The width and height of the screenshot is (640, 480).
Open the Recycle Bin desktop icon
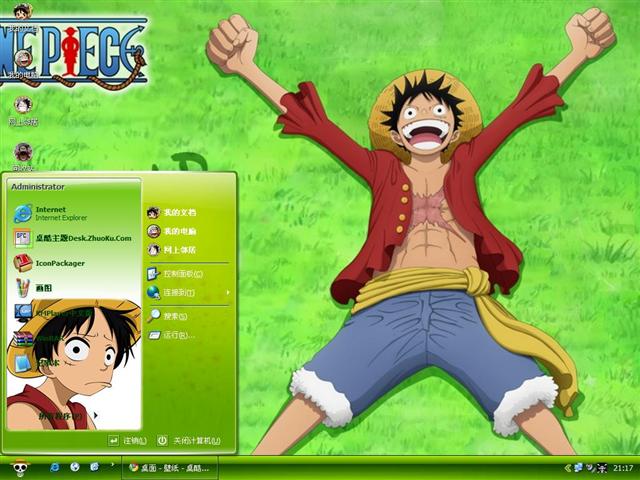[23, 157]
